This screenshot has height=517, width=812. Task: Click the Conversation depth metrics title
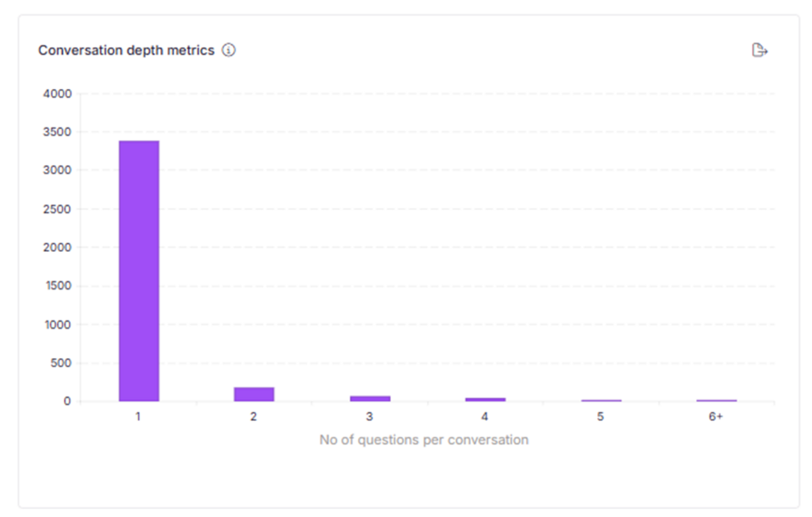(x=126, y=50)
